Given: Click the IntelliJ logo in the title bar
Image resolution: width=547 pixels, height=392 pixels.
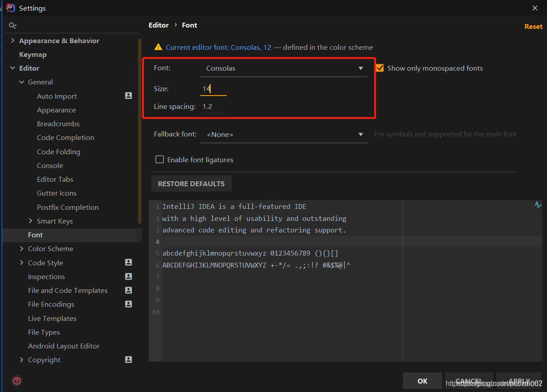Looking at the screenshot, I should point(11,8).
